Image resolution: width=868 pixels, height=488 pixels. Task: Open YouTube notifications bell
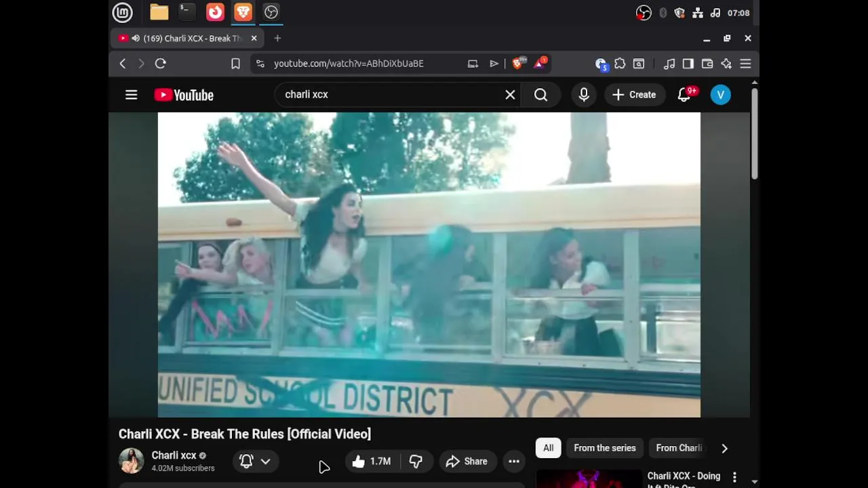(x=685, y=95)
